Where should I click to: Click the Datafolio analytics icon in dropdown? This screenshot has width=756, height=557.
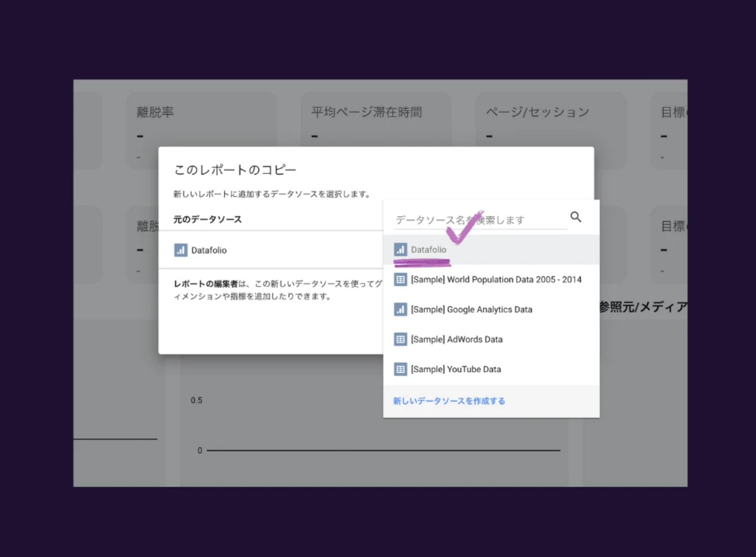(x=400, y=250)
